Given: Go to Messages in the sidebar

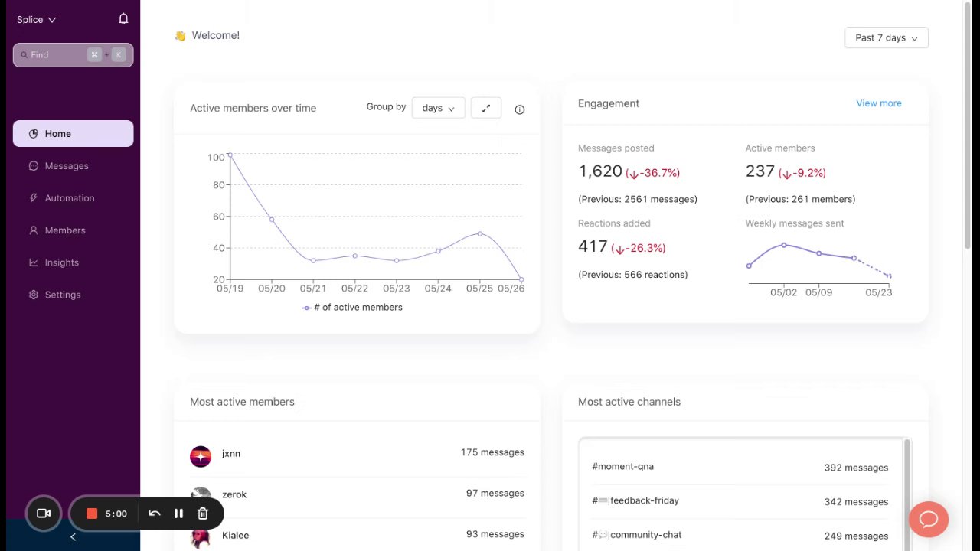Looking at the screenshot, I should coord(67,166).
